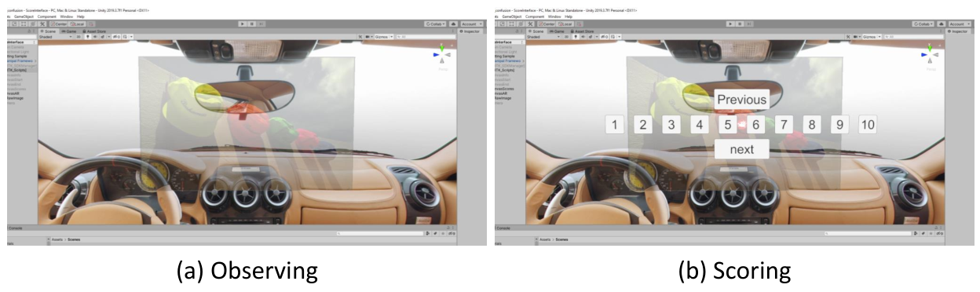Open the Inspector tab in Observing screenshot
This screenshot has height=292, width=980.
pyautogui.click(x=470, y=31)
